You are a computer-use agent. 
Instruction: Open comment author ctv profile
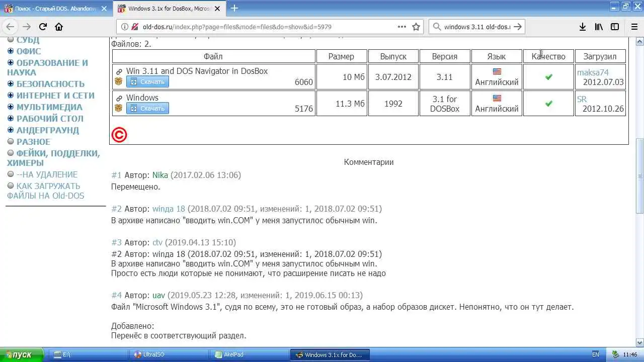pyautogui.click(x=157, y=242)
